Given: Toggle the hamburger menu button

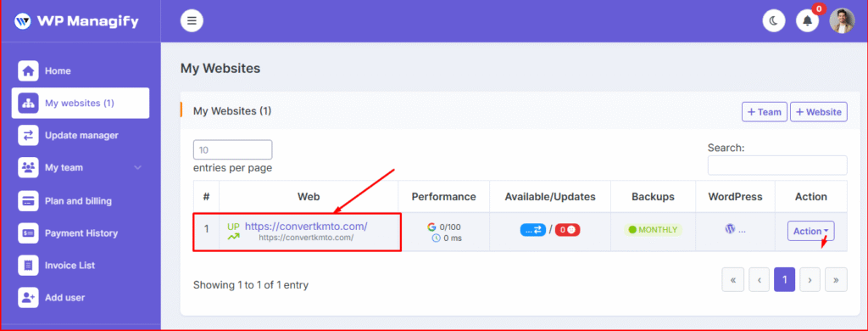Looking at the screenshot, I should 192,21.
